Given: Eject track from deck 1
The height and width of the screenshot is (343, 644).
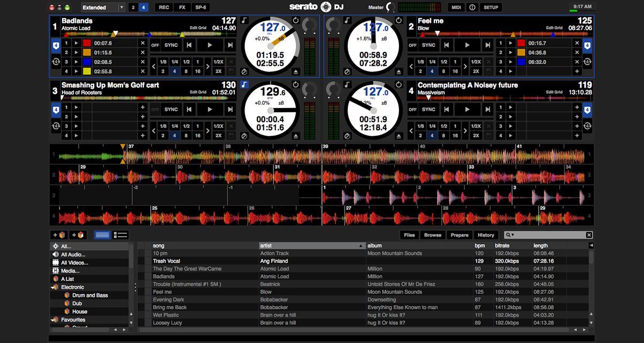Looking at the screenshot, I should 296,71.
